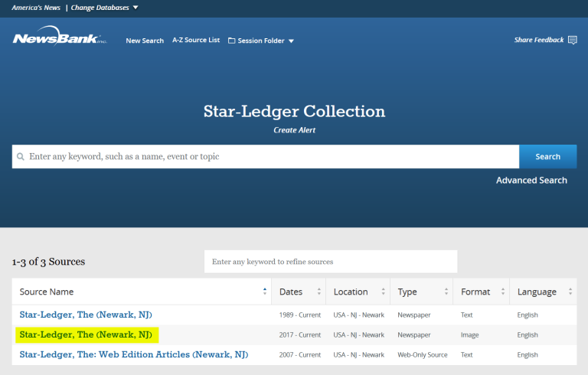Sort sources by Source Name arrows
Image resolution: width=588 pixels, height=375 pixels.
coord(265,292)
